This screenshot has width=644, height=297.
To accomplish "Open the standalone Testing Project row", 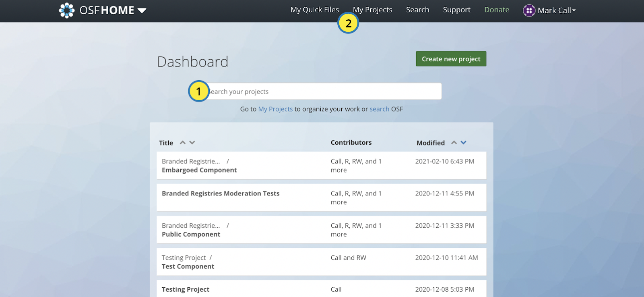I will pyautogui.click(x=321, y=289).
